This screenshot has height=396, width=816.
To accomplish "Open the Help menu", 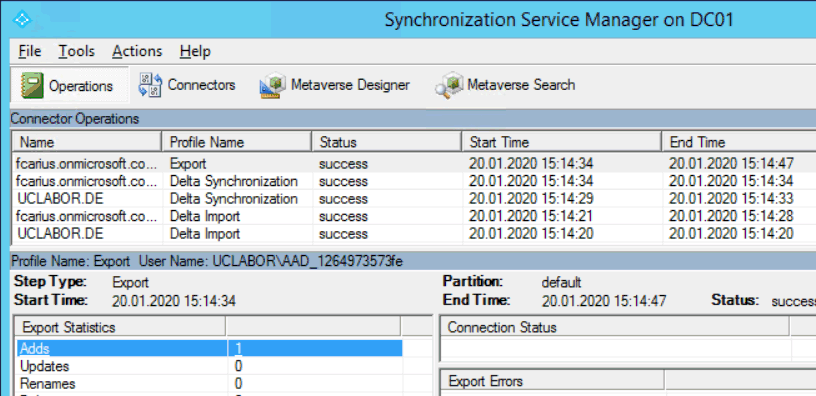I will pyautogui.click(x=195, y=52).
